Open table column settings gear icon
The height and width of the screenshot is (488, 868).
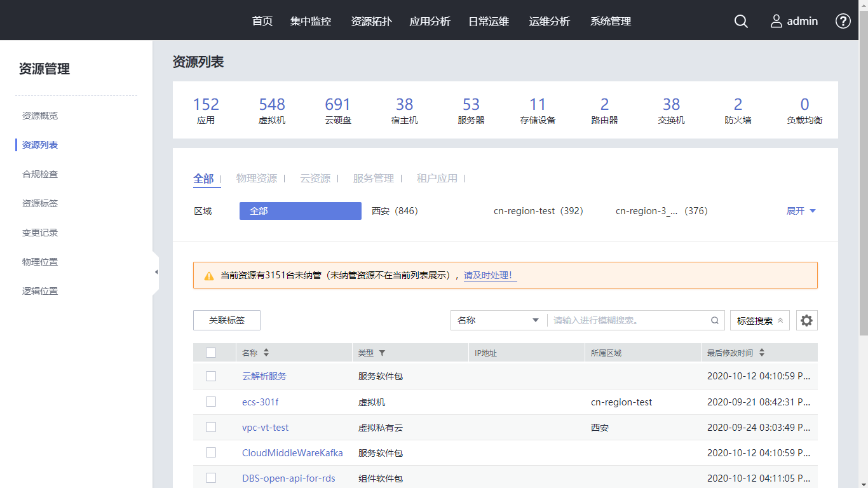point(806,320)
